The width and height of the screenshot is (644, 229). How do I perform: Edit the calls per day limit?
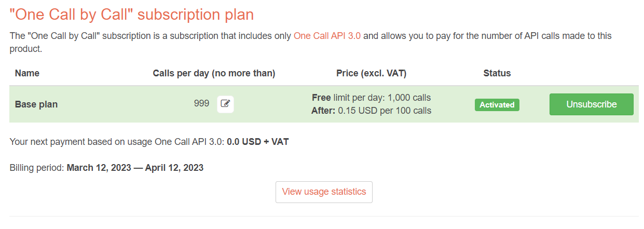225,104
